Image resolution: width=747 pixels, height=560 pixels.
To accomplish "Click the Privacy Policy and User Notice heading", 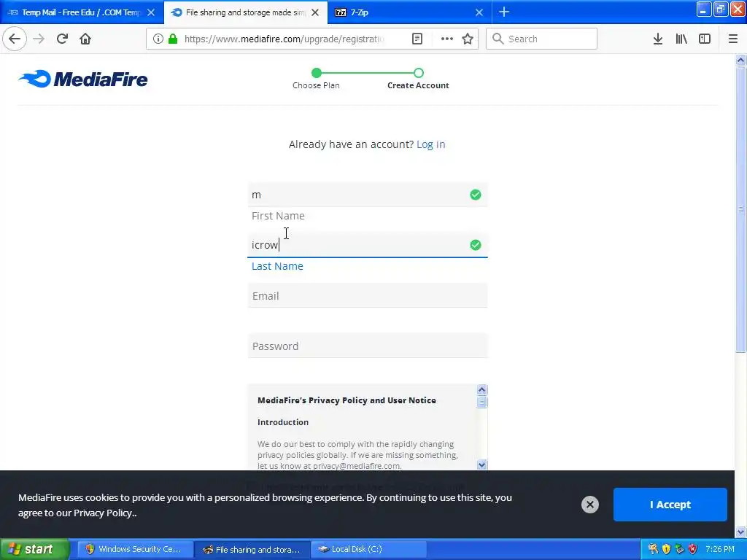I will coord(347,400).
